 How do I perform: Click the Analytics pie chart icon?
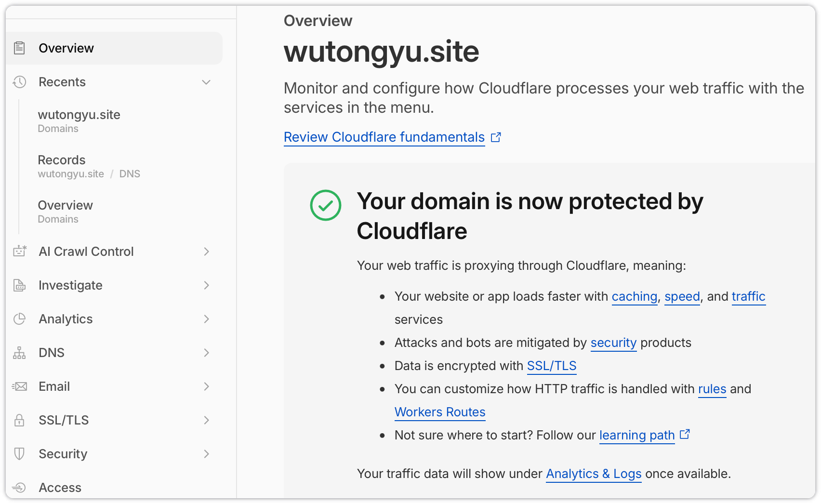pyautogui.click(x=19, y=319)
